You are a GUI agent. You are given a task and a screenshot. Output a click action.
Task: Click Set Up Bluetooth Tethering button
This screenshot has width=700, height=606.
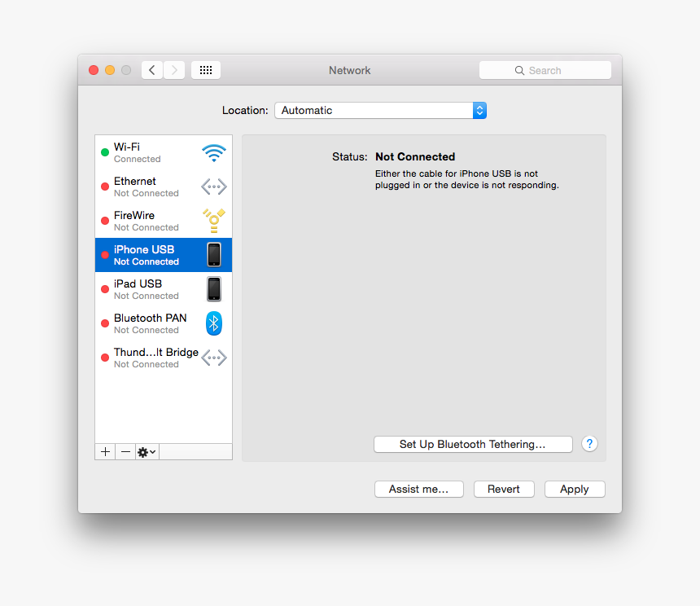(473, 445)
